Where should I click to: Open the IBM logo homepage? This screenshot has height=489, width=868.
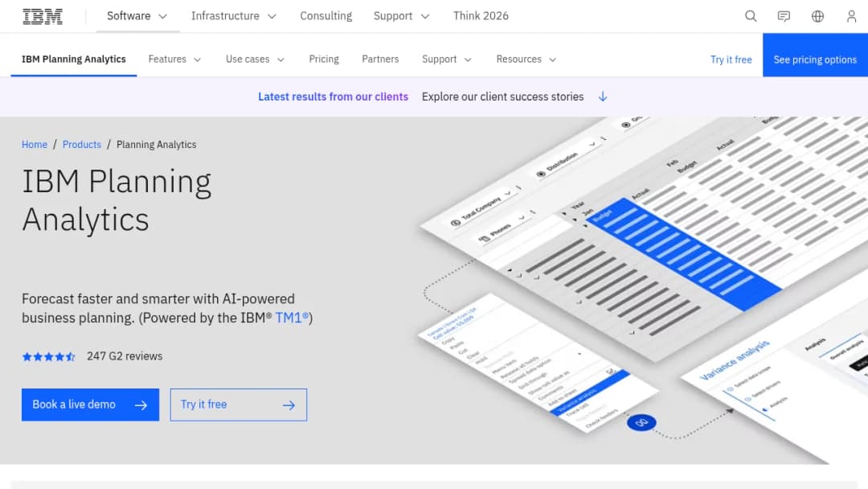[x=42, y=16]
